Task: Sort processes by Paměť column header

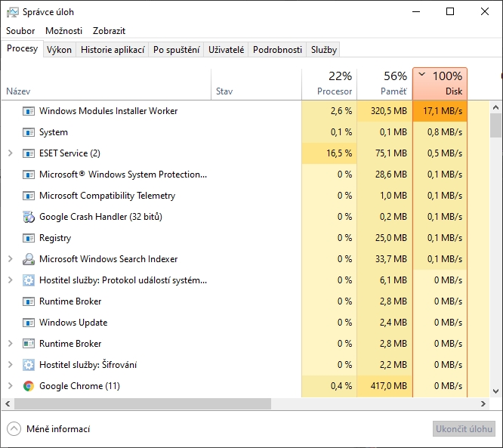Action: [x=384, y=83]
